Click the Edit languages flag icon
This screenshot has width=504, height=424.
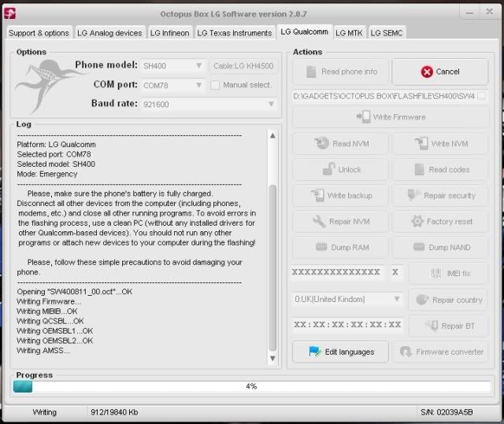tap(315, 352)
